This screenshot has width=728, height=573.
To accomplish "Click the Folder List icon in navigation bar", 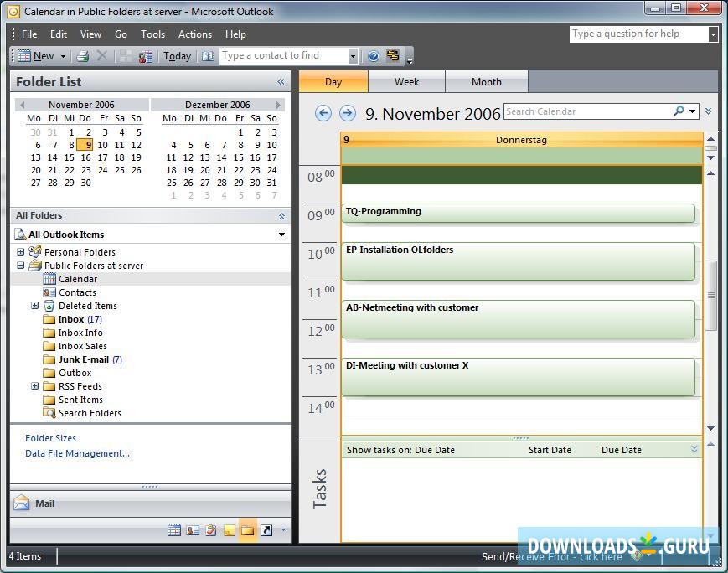I will 247,529.
